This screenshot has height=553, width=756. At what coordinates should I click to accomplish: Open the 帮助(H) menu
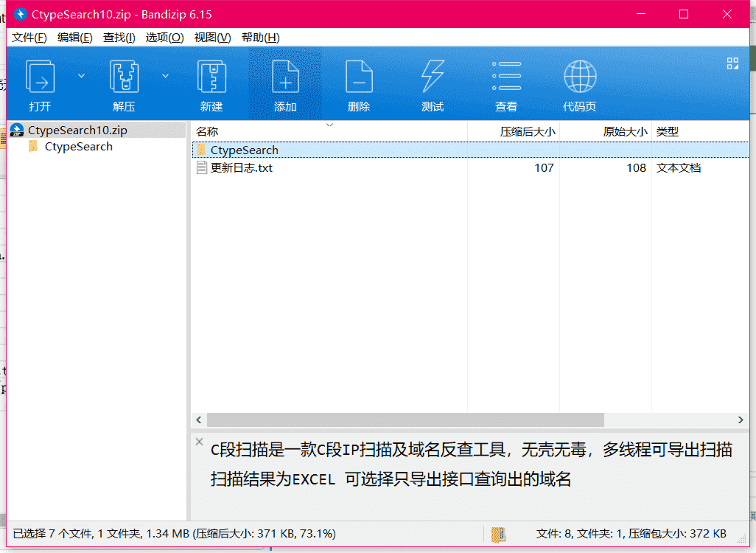click(x=260, y=38)
